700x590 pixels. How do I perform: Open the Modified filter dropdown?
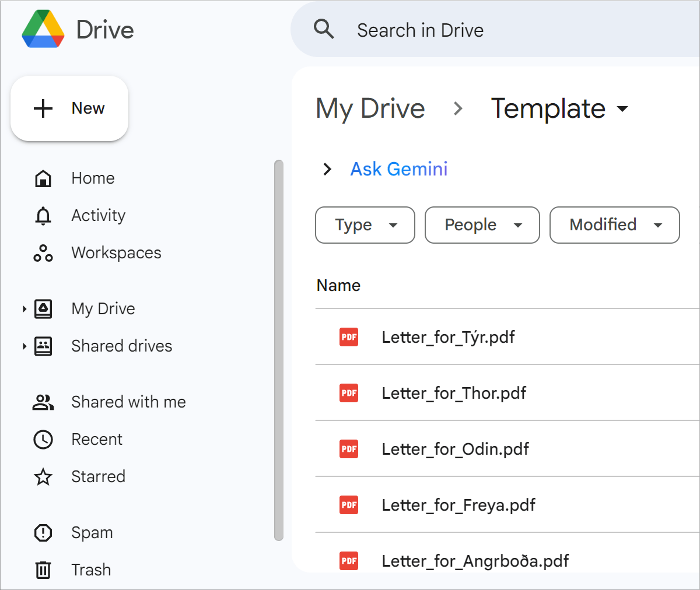615,225
